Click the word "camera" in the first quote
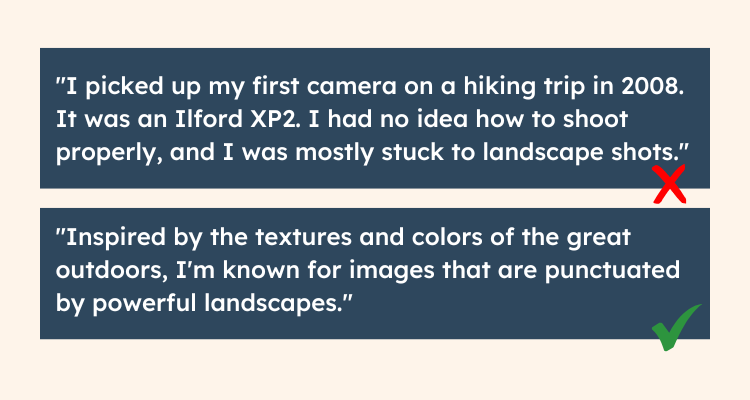The width and height of the screenshot is (750, 400). (x=352, y=88)
